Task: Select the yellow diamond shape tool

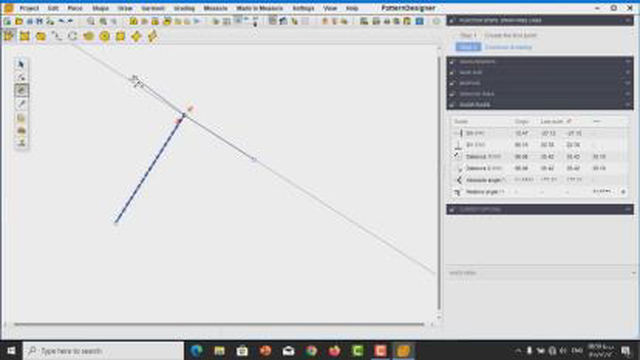Action: [x=136, y=36]
